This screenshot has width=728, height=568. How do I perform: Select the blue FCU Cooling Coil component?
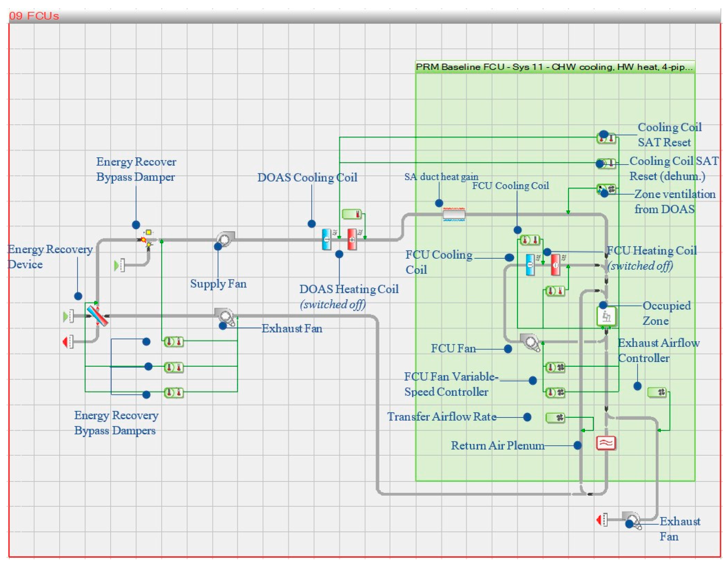click(530, 265)
